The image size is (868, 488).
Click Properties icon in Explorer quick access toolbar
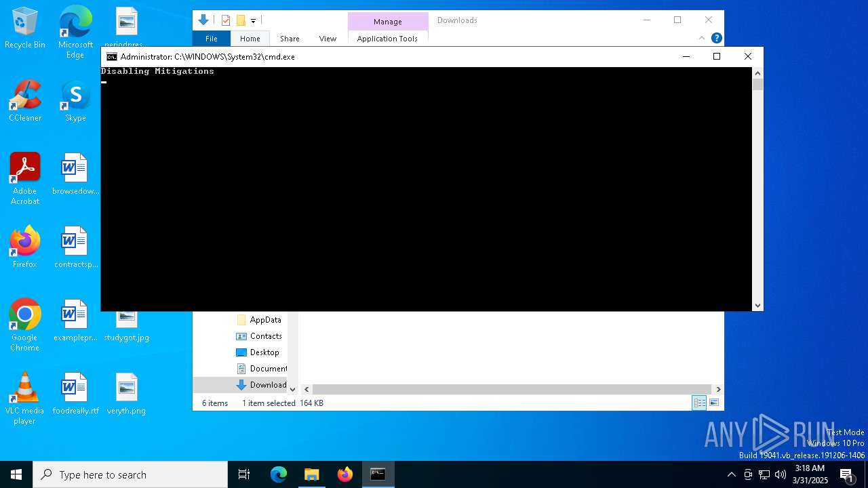(226, 20)
